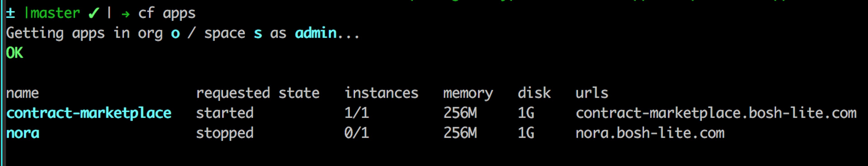Click the nora app name

point(23,133)
